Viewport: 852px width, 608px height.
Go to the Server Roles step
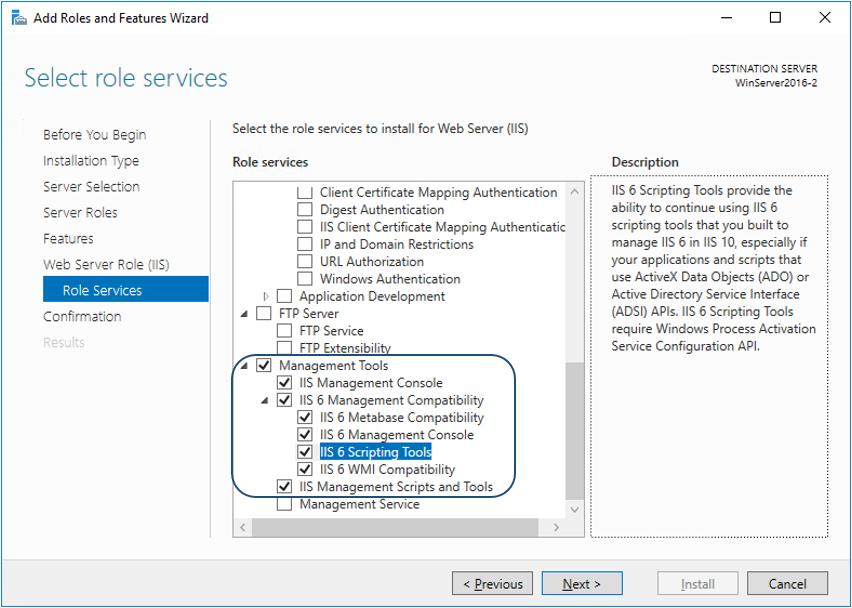tap(80, 213)
